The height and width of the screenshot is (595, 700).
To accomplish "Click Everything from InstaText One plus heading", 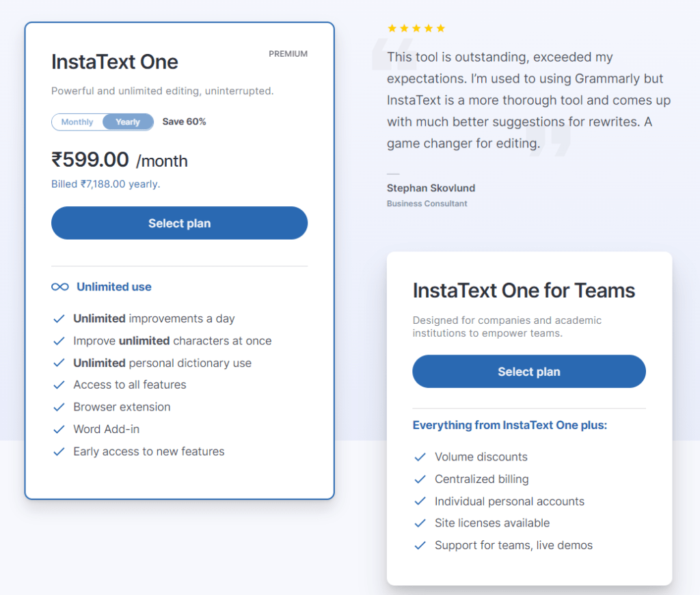I will click(x=510, y=425).
